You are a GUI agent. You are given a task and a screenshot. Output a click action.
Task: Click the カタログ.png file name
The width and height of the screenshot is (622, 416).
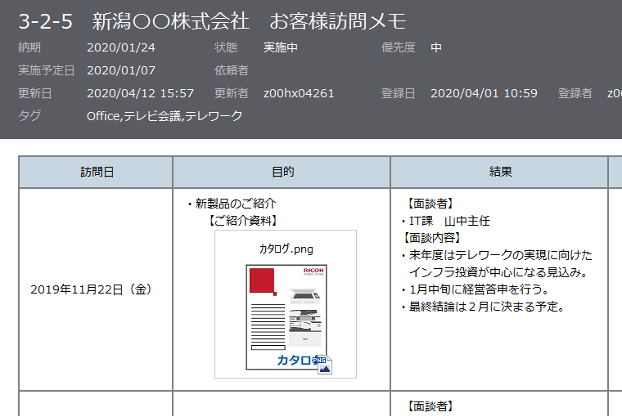coord(286,249)
